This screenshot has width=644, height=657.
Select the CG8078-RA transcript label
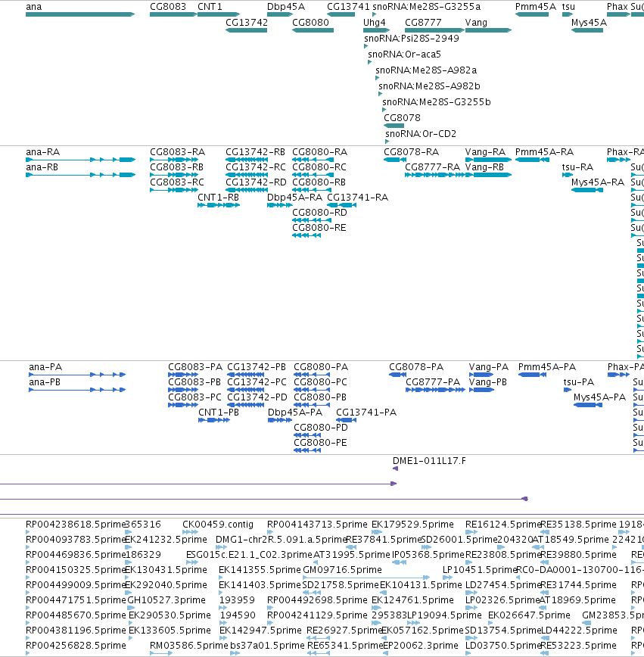(x=411, y=152)
